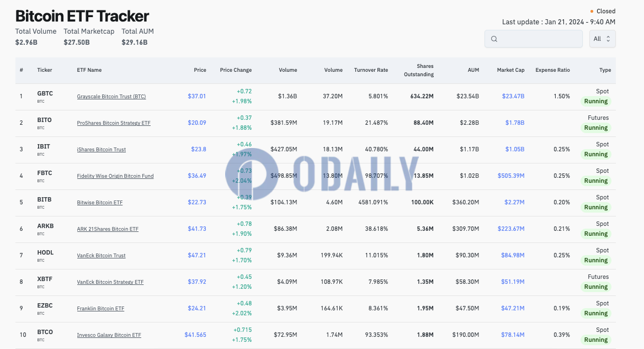Open iShares Bitcoin Trust link
This screenshot has height=349, width=644.
102,150
